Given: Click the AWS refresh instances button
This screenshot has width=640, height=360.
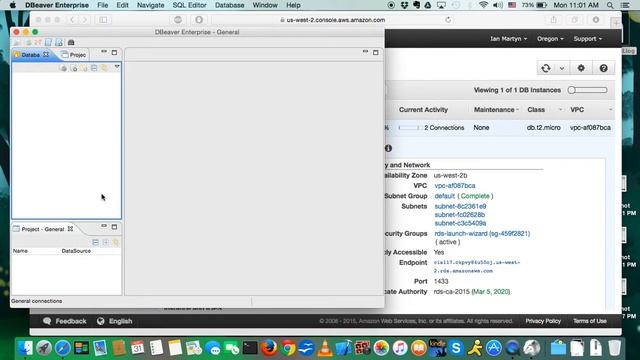Looking at the screenshot, I should point(546,68).
